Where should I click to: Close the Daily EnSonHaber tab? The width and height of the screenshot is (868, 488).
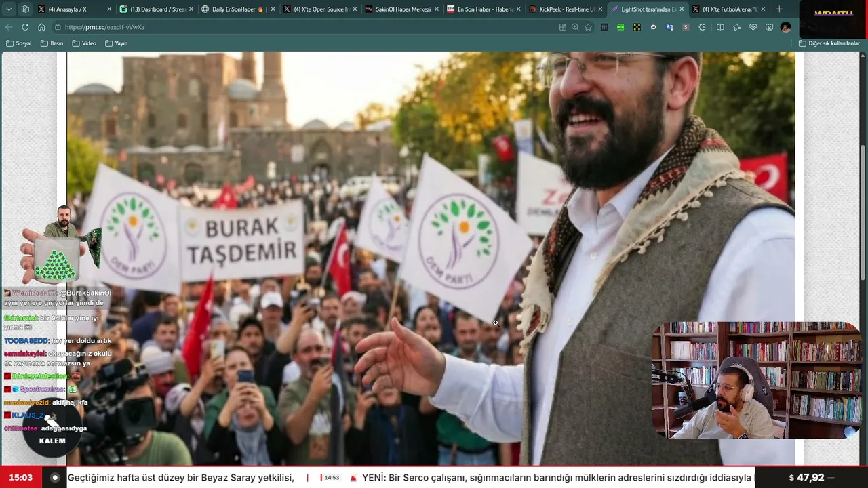[273, 9]
